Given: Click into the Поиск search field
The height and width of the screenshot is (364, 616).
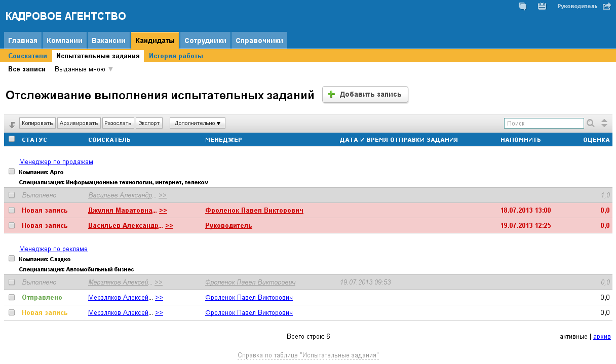Looking at the screenshot, I should pos(544,123).
